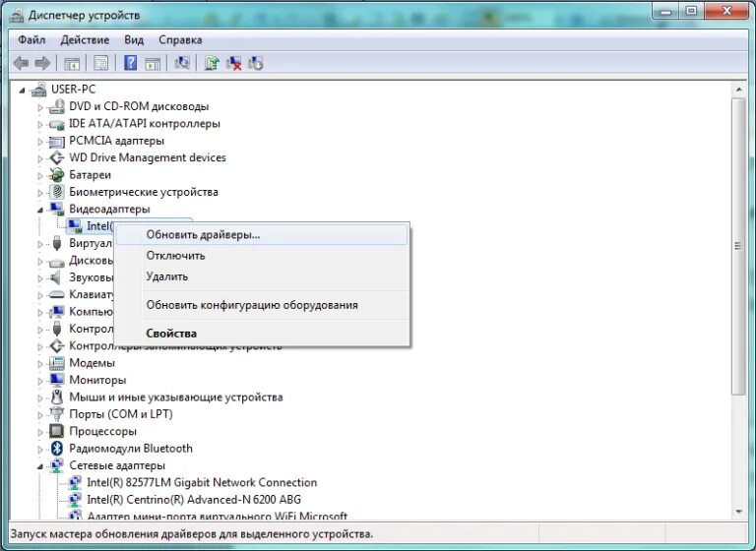Screen dimensions: 756x551
Task: Click the Видеоадаптеры category icon
Action: tap(57, 210)
